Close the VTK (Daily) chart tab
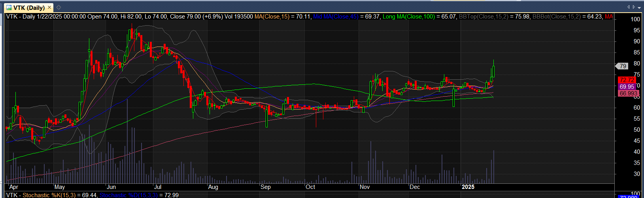The height and width of the screenshot is (198, 644). coord(50,7)
